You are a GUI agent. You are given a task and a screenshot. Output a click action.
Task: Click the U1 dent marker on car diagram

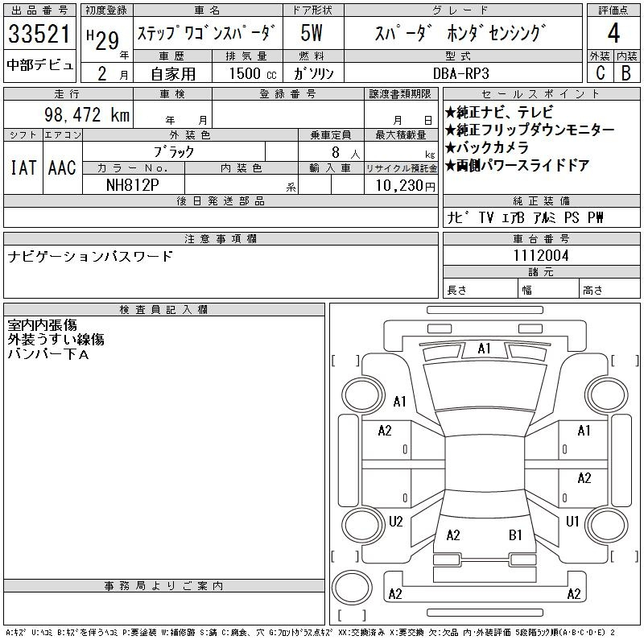[x=572, y=522]
